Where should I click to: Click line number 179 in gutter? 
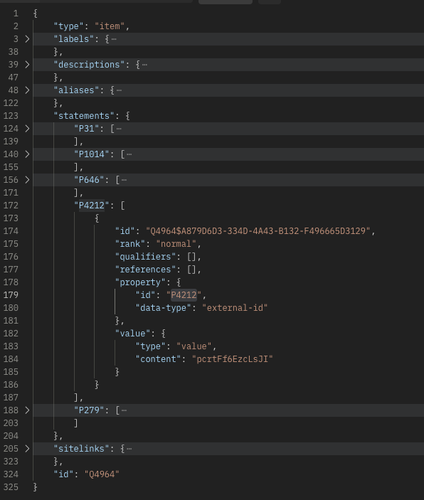pyautogui.click(x=11, y=295)
